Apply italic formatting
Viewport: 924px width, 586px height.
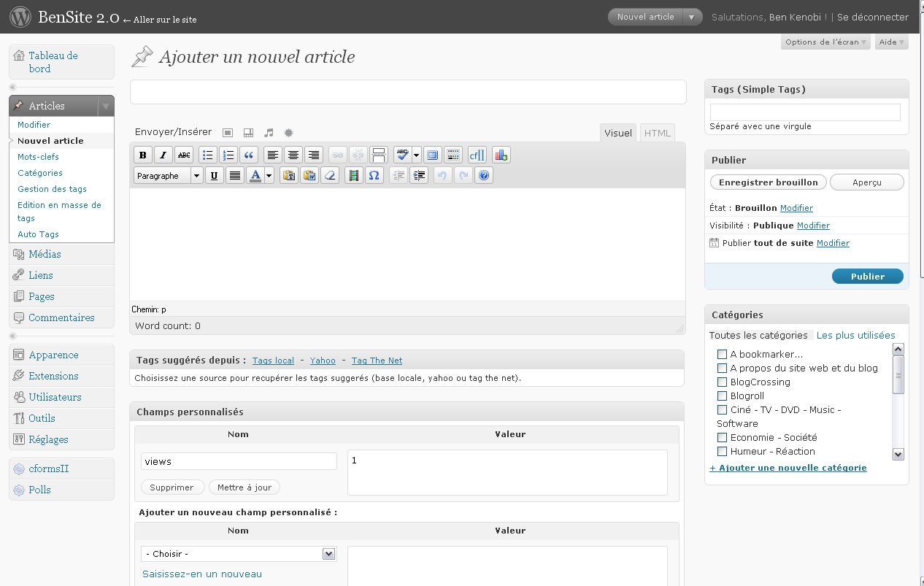coord(163,155)
